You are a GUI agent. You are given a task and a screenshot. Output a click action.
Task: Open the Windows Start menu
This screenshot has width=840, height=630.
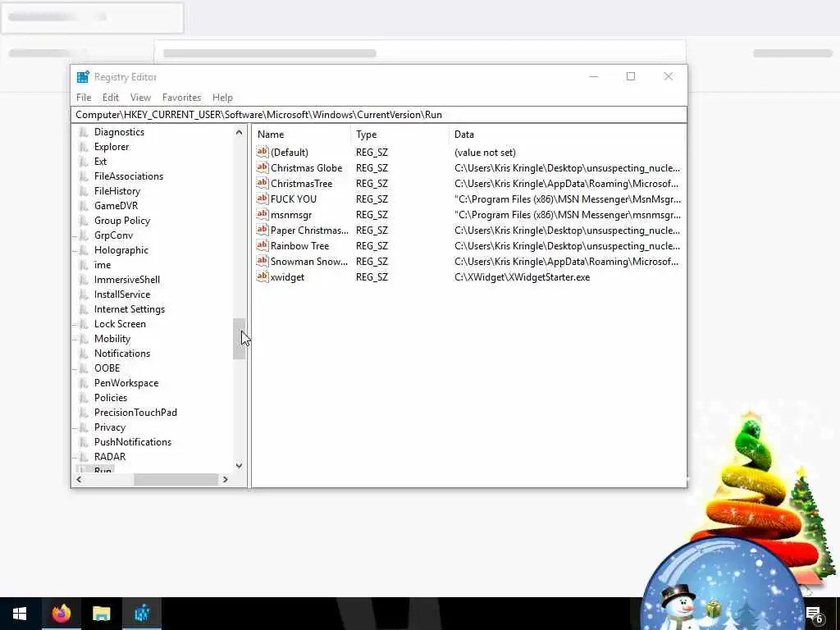click(x=20, y=614)
